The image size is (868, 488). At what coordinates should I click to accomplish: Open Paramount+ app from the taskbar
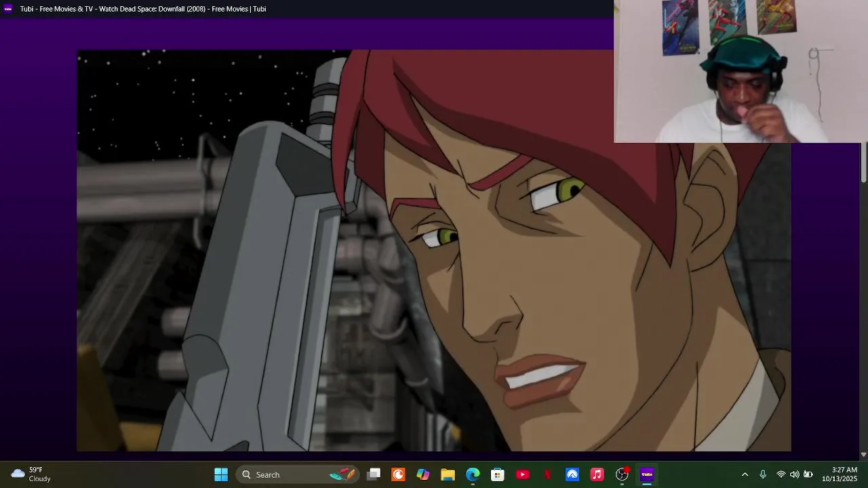pos(572,474)
